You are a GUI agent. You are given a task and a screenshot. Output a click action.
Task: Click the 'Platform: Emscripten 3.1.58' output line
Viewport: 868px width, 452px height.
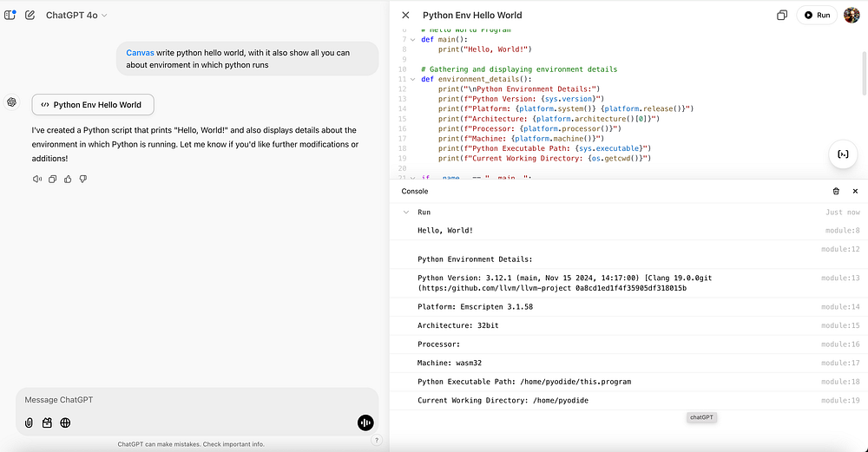[x=475, y=307]
